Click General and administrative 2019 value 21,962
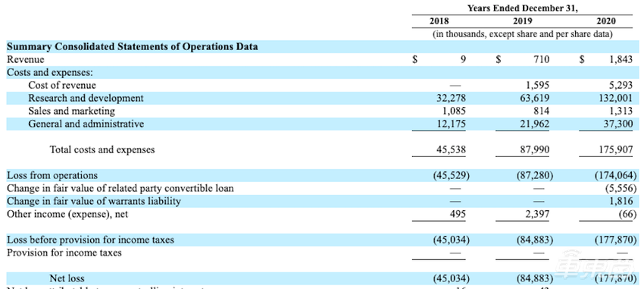Screen dimensions: 644x289 coord(534,124)
